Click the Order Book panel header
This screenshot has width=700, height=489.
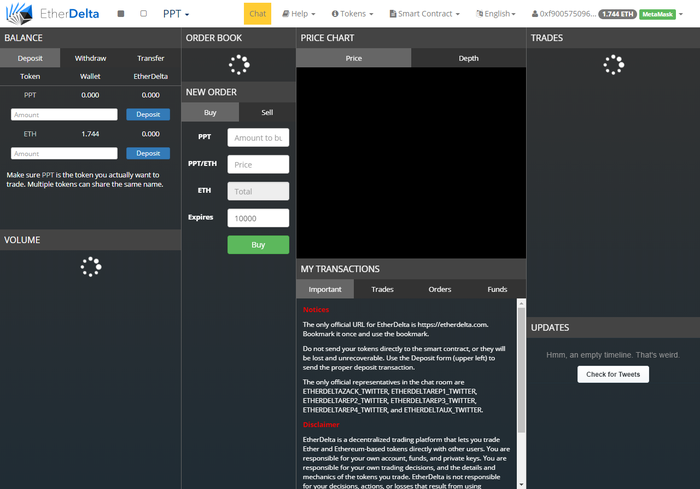[239, 38]
